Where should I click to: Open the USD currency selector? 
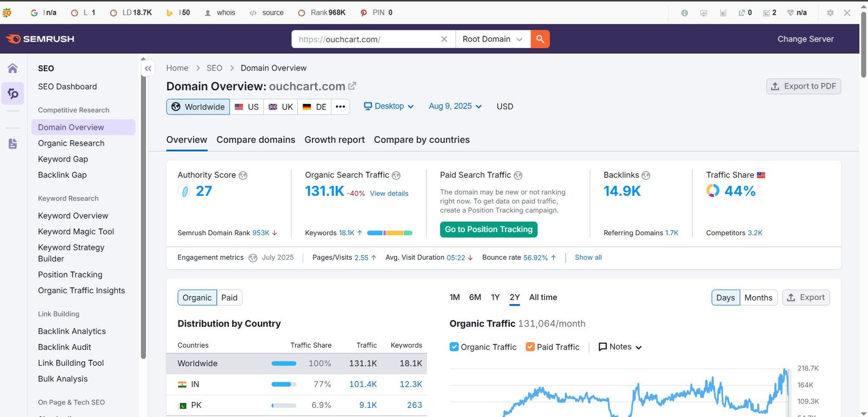[x=505, y=106]
